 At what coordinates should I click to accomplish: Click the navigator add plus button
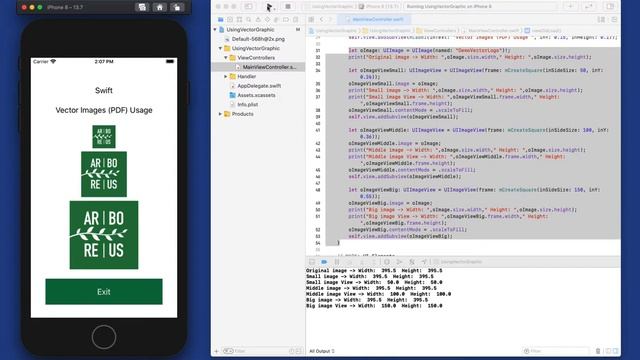click(x=216, y=351)
